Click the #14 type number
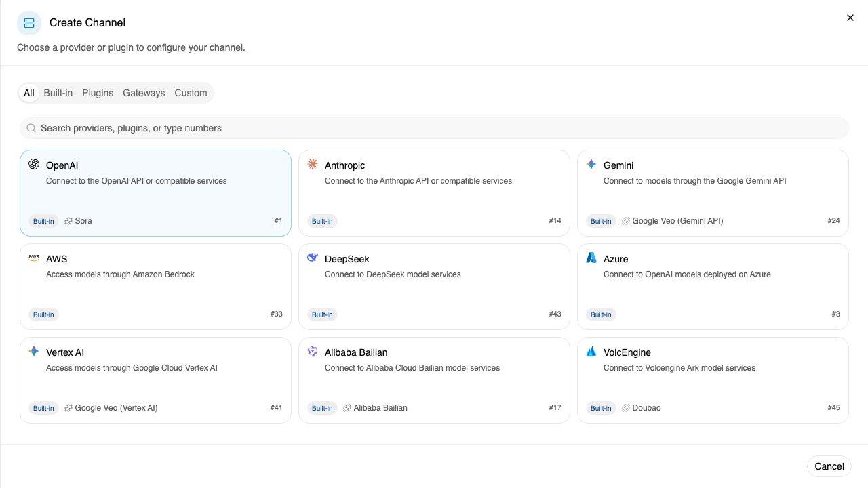The width and height of the screenshot is (868, 488). [555, 221]
